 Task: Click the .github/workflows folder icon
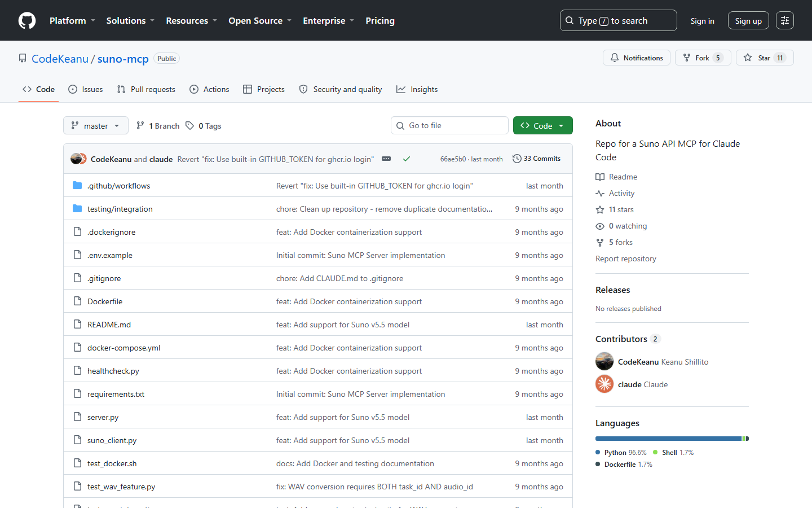click(x=77, y=185)
